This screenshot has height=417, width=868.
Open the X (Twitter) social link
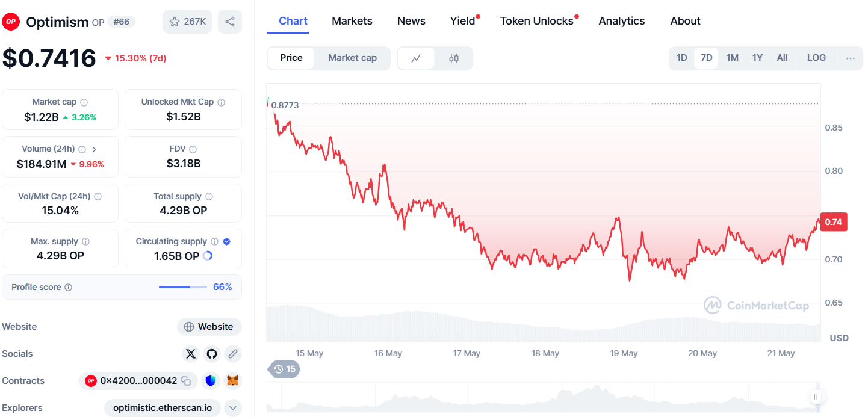[191, 354]
